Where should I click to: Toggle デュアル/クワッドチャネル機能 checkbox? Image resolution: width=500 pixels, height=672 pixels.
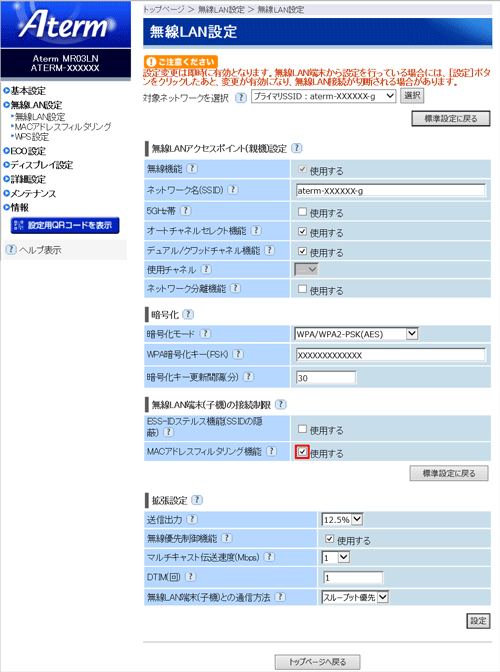302,251
